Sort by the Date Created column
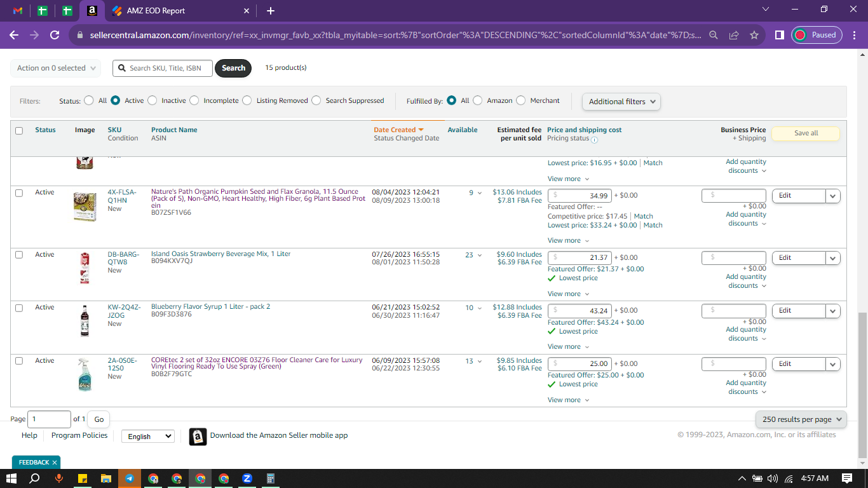Viewport: 868px width, 488px height. coord(398,130)
